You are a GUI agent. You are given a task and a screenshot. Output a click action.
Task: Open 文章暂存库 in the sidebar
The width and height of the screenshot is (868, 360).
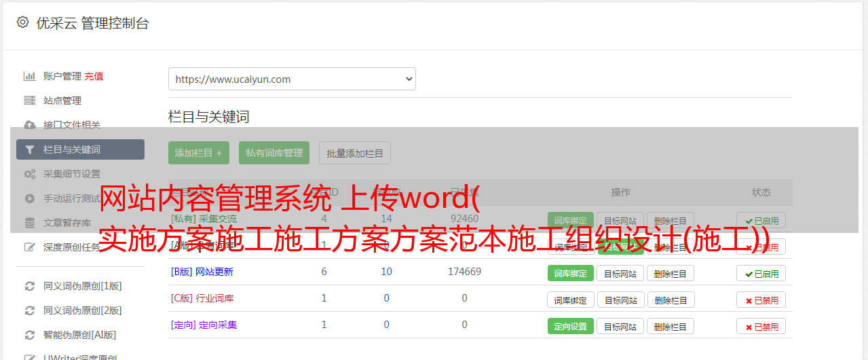[x=67, y=223]
